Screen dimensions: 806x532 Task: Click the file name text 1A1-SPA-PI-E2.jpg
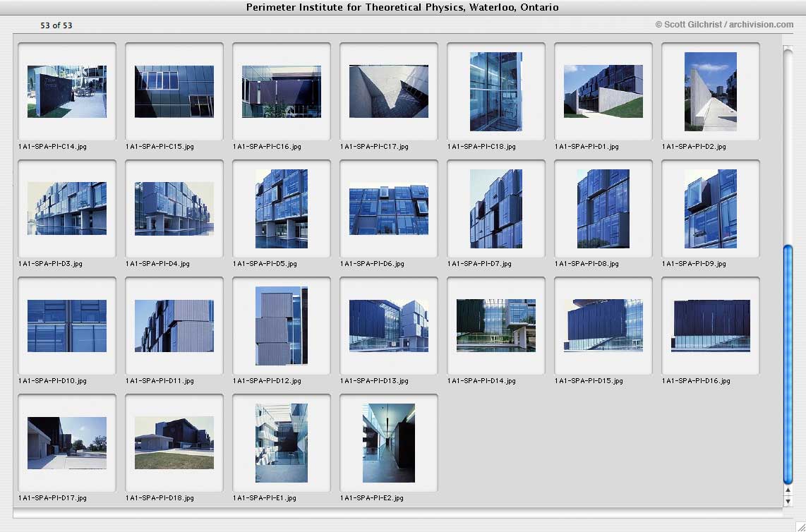pyautogui.click(x=372, y=498)
